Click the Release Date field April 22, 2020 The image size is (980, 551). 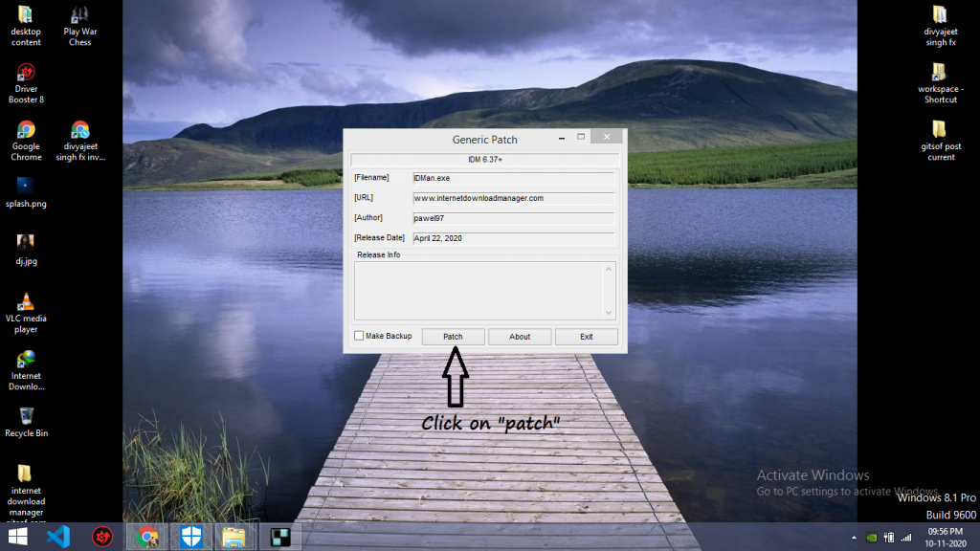513,238
